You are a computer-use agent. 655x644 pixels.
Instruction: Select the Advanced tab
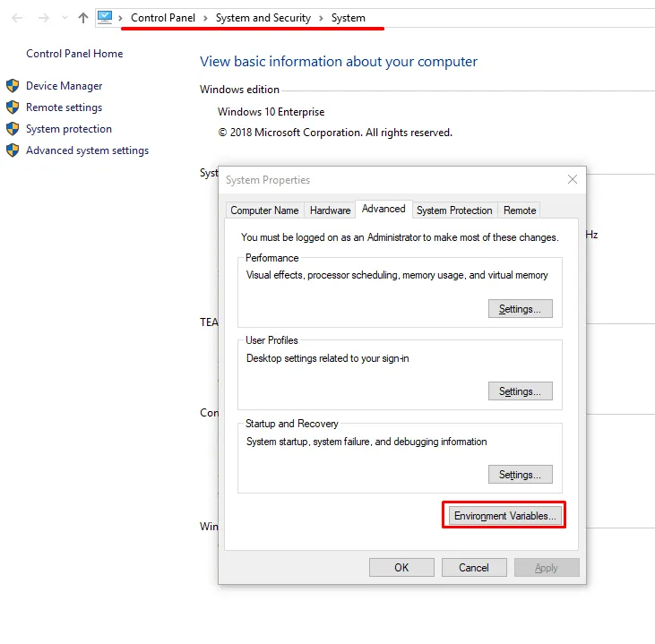click(384, 209)
